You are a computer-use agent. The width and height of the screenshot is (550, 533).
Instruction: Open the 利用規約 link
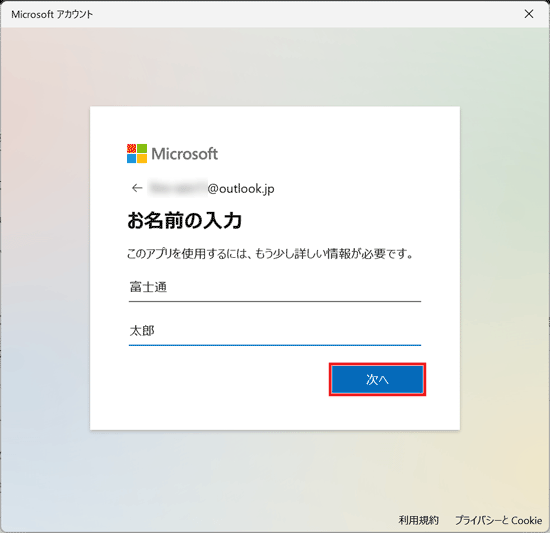[x=418, y=520]
